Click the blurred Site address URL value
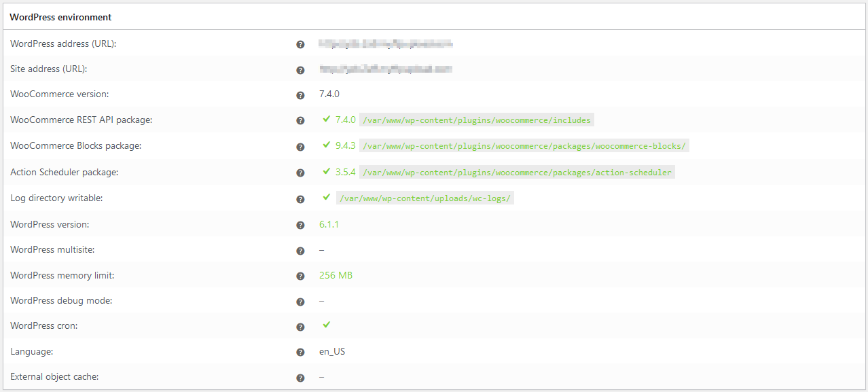The width and height of the screenshot is (868, 392). pyautogui.click(x=386, y=69)
